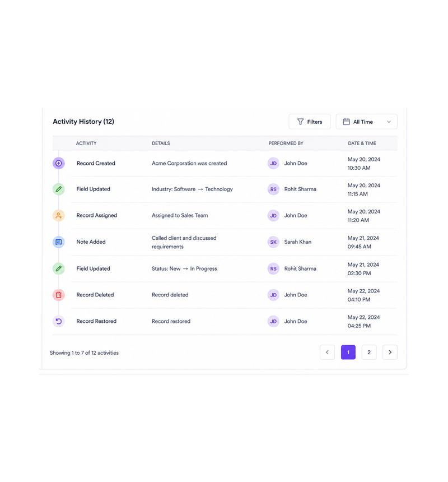Switch to page 2 in pagination
Viewport: 448px width, 482px height.
369,353
